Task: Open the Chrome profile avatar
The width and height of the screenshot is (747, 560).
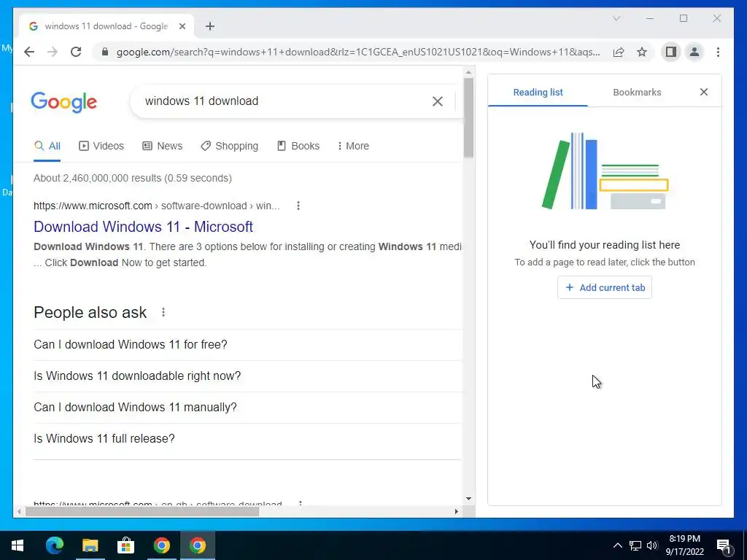Action: click(x=694, y=52)
